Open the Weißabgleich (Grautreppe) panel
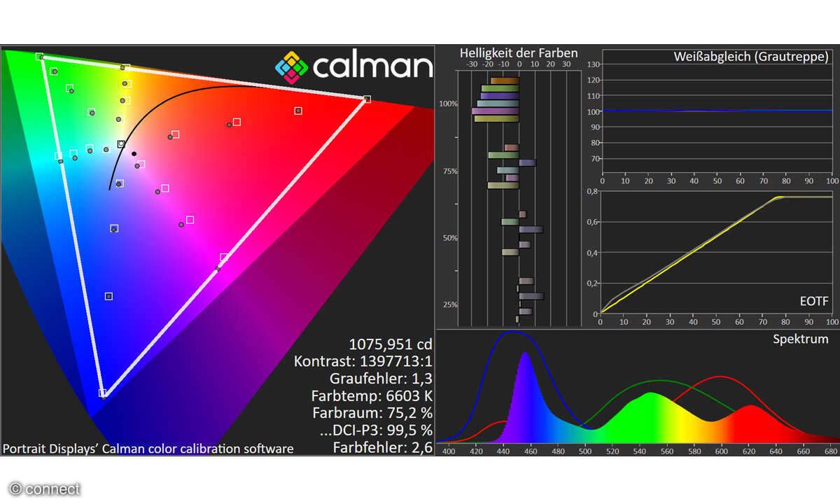The width and height of the screenshot is (840, 504). point(750,56)
